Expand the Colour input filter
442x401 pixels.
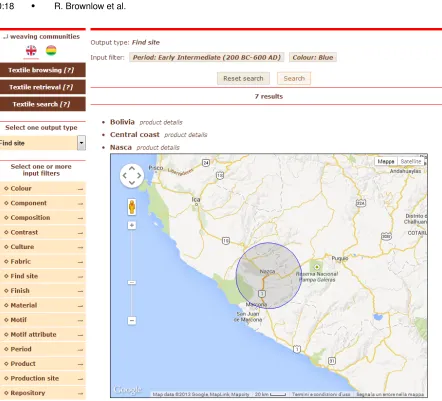click(x=43, y=189)
